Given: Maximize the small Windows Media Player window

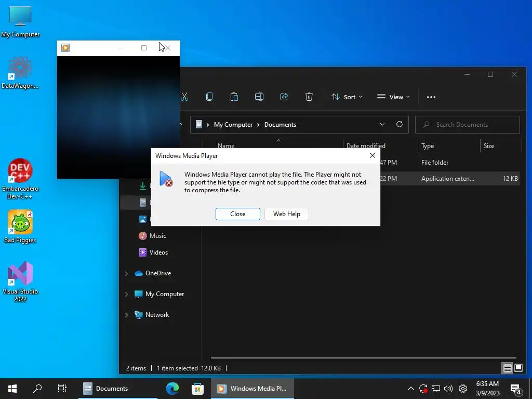Looking at the screenshot, I should coord(144,48).
